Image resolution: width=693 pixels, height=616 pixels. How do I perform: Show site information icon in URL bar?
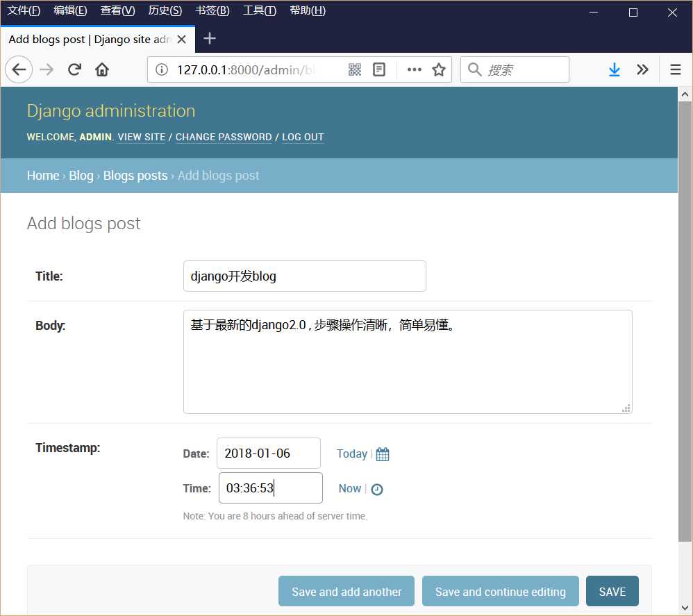[x=162, y=69]
